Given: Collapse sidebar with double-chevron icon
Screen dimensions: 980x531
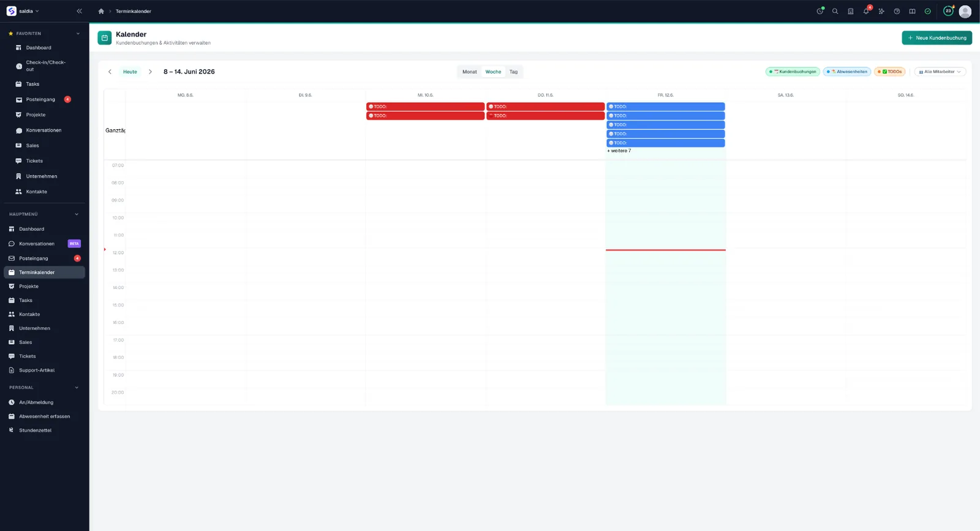Looking at the screenshot, I should tap(79, 11).
